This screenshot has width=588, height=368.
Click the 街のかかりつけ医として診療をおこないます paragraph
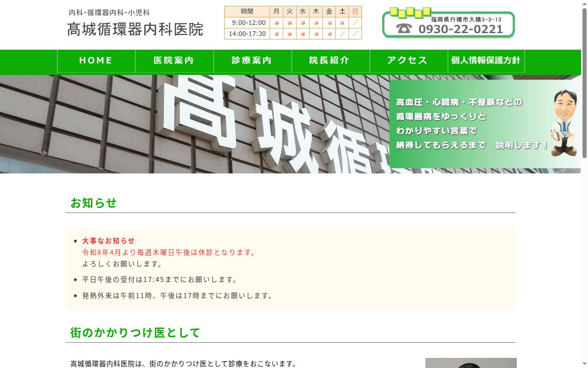[184, 364]
